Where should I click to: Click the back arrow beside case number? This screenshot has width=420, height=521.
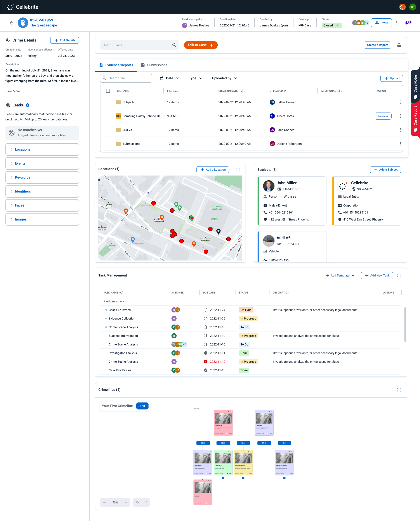click(x=11, y=23)
